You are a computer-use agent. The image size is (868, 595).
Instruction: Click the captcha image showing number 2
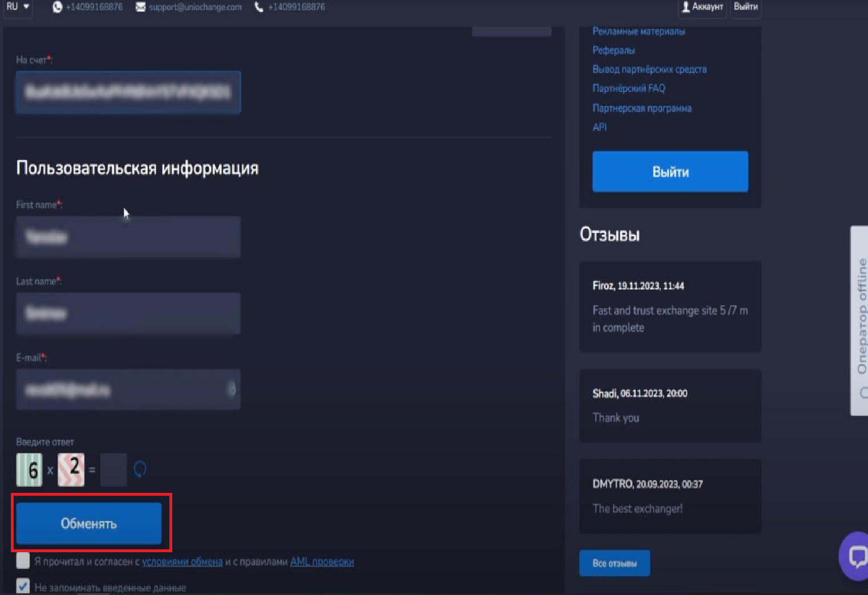71,469
